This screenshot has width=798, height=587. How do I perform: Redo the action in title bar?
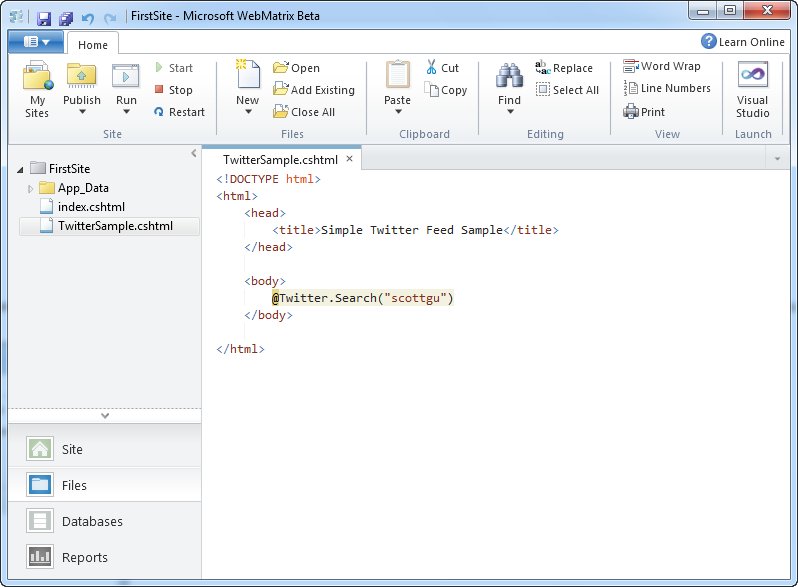point(109,18)
